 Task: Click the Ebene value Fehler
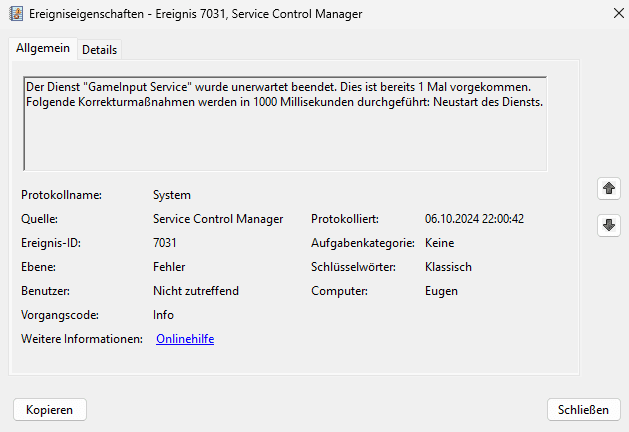pyautogui.click(x=169, y=267)
